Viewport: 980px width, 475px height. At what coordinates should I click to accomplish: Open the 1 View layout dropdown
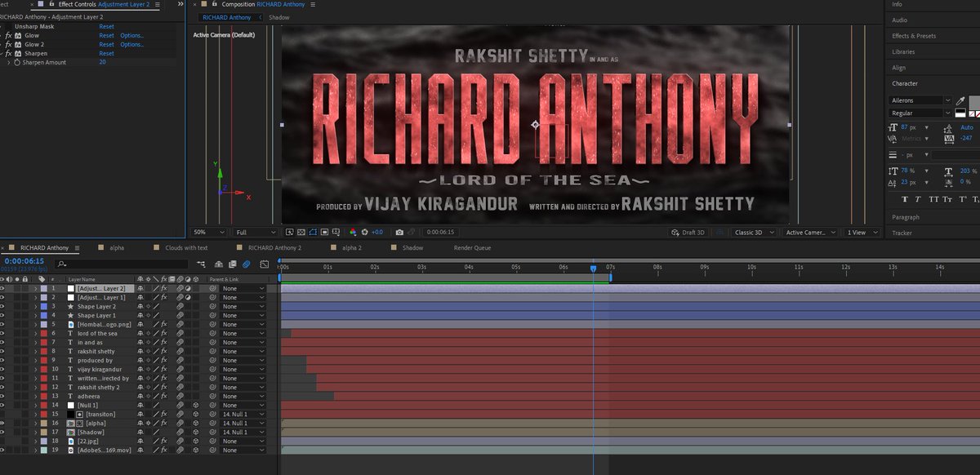click(862, 233)
